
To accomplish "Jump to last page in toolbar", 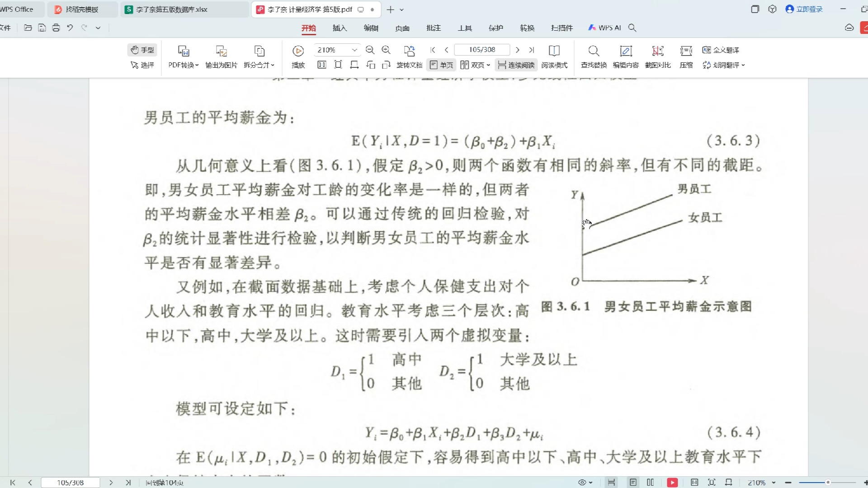I will [x=532, y=50].
